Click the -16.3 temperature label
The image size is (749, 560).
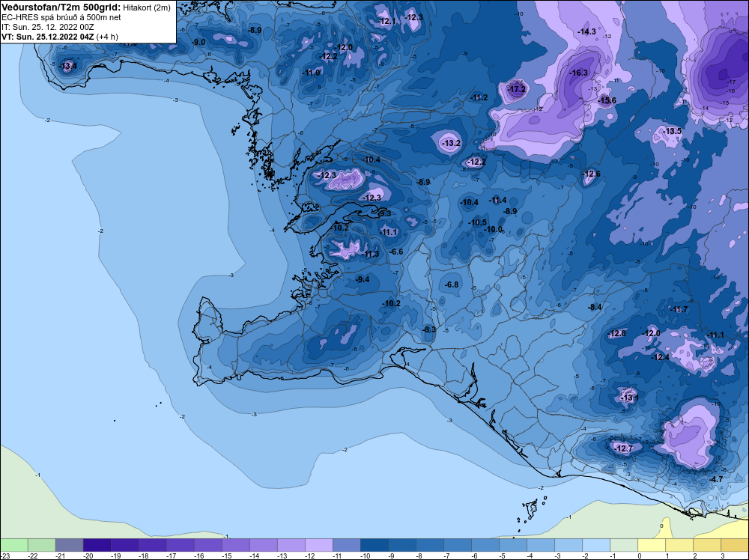[579, 73]
